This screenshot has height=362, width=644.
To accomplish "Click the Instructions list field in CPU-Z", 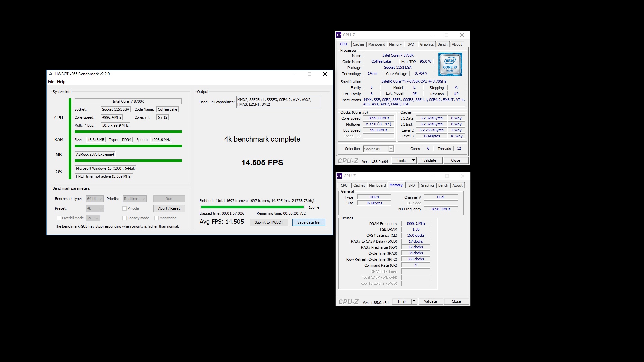I will [x=414, y=102].
